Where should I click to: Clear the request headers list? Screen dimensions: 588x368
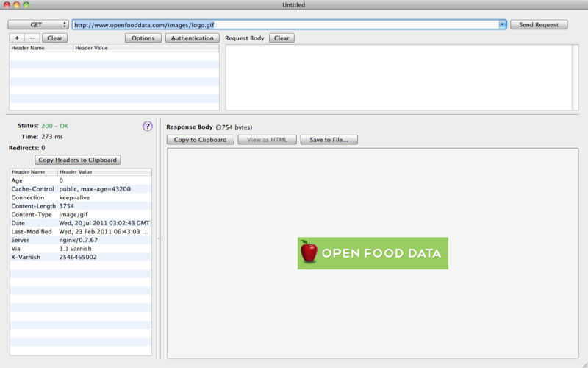click(x=54, y=38)
